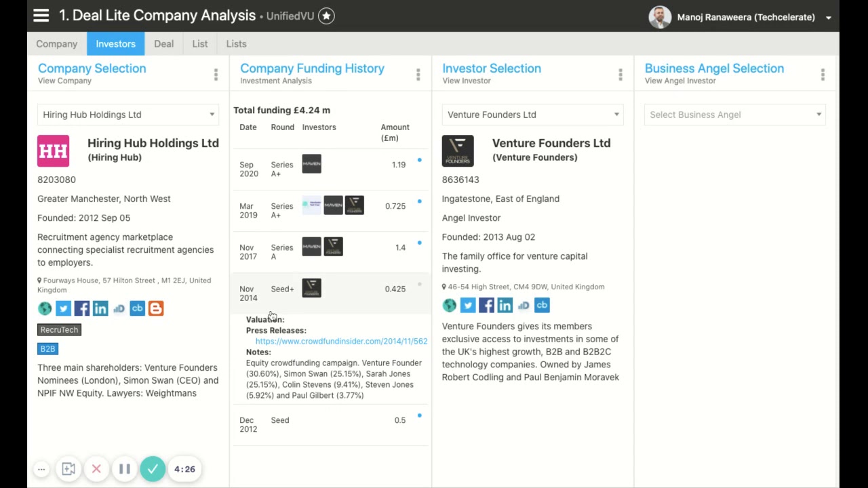Open the hamburger menu icon
The image size is (868, 488).
click(x=41, y=16)
